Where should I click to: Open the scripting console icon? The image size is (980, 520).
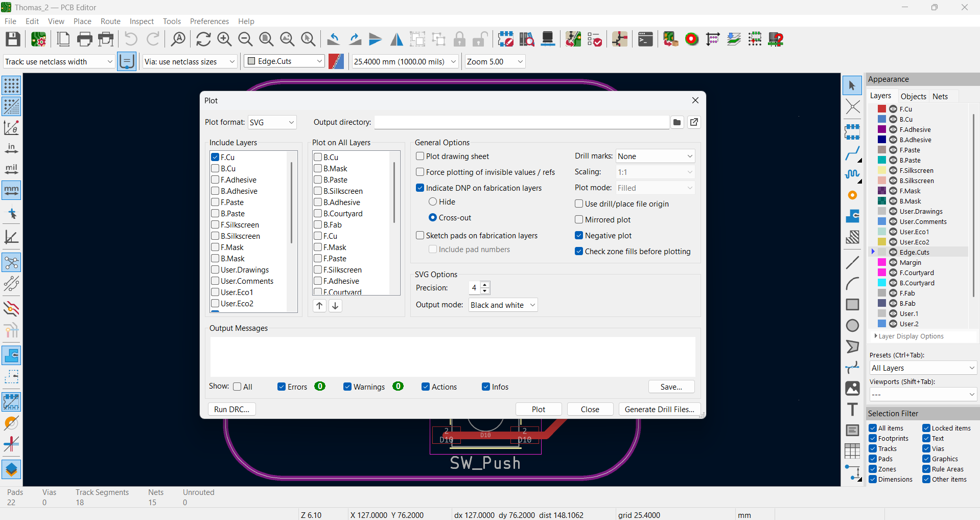tap(645, 39)
